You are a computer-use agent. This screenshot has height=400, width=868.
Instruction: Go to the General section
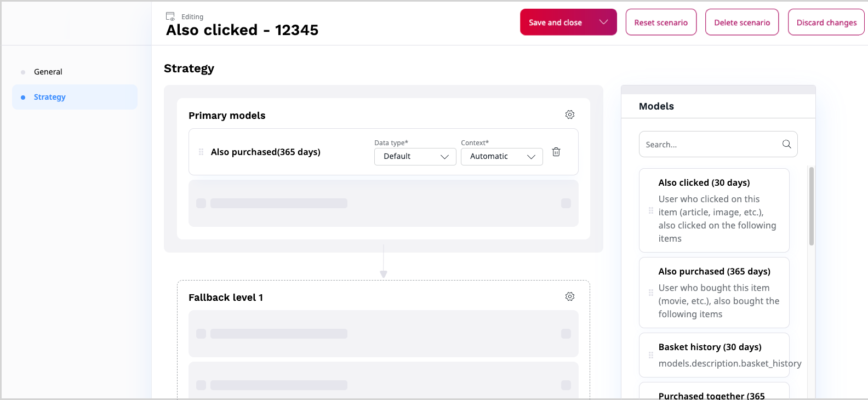click(x=48, y=72)
